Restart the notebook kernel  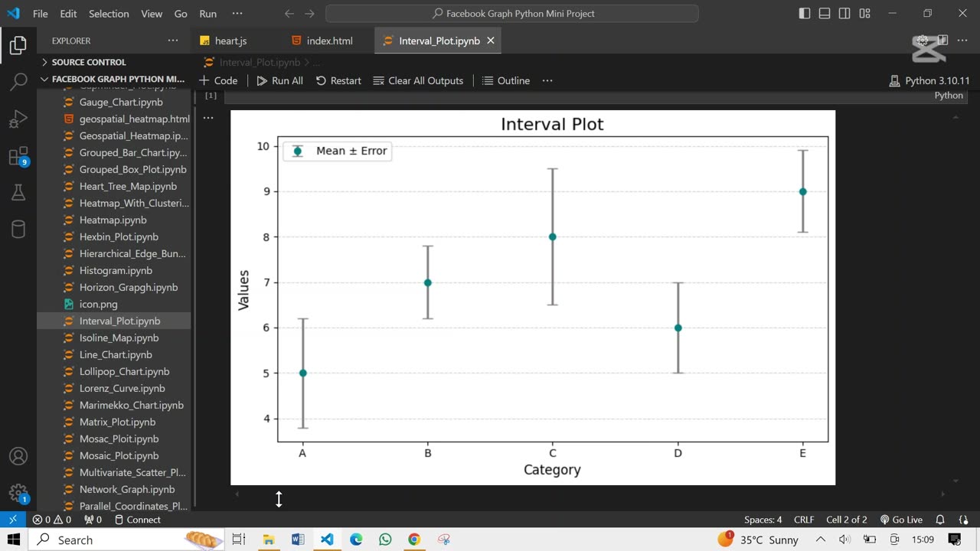(338, 80)
